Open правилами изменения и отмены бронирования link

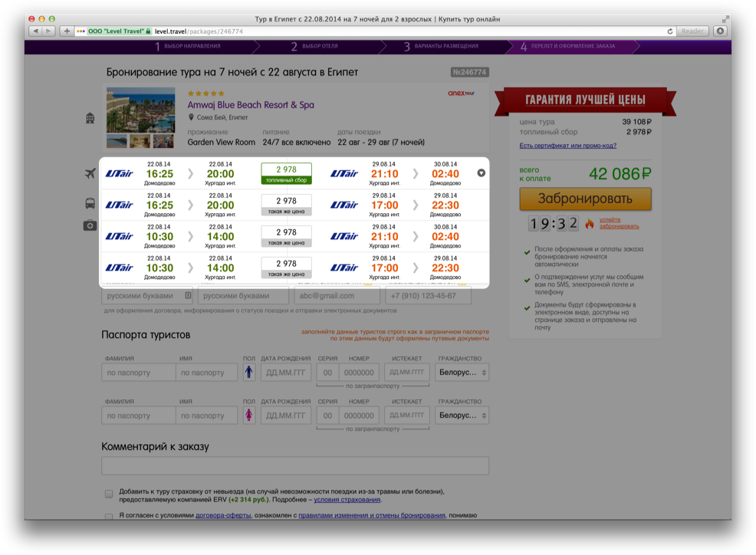pyautogui.click(x=372, y=515)
